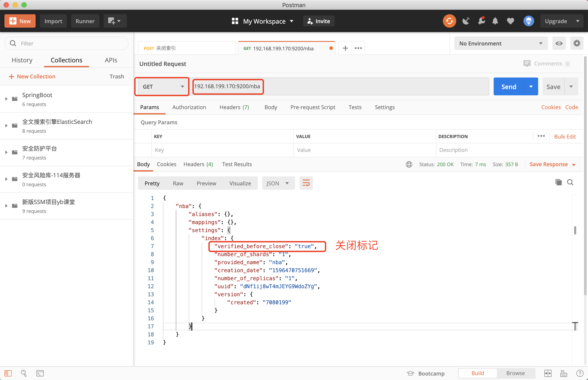
Task: Open the Upgrade dropdown arrow
Action: [x=577, y=21]
